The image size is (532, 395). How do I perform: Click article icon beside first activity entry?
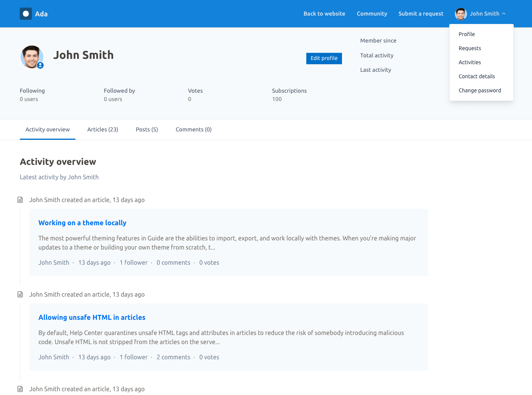coord(20,200)
